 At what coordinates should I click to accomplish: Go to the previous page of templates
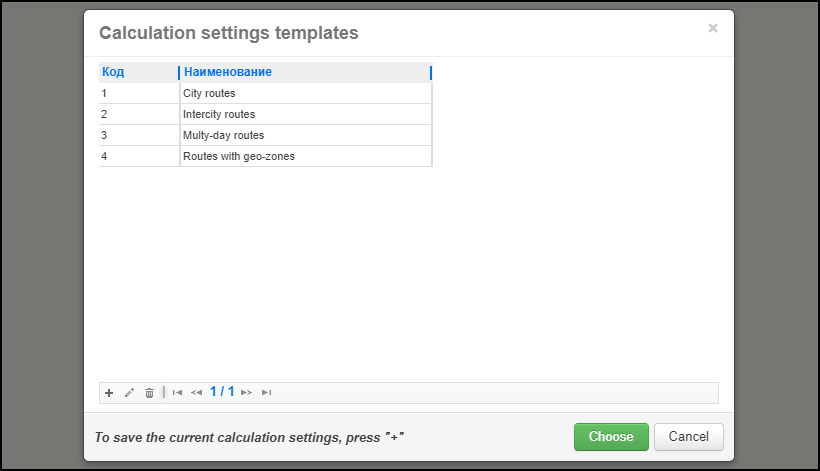(x=196, y=393)
